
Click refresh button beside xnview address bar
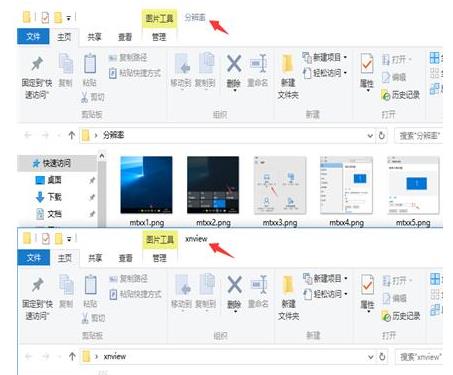382,357
